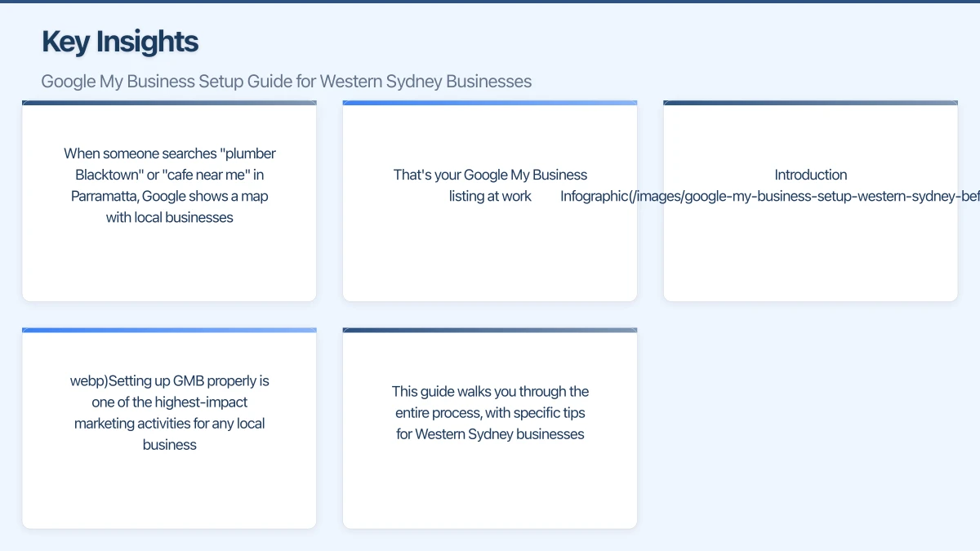
Task: Click the 'Setting up GMB properly' card
Action: point(169,428)
